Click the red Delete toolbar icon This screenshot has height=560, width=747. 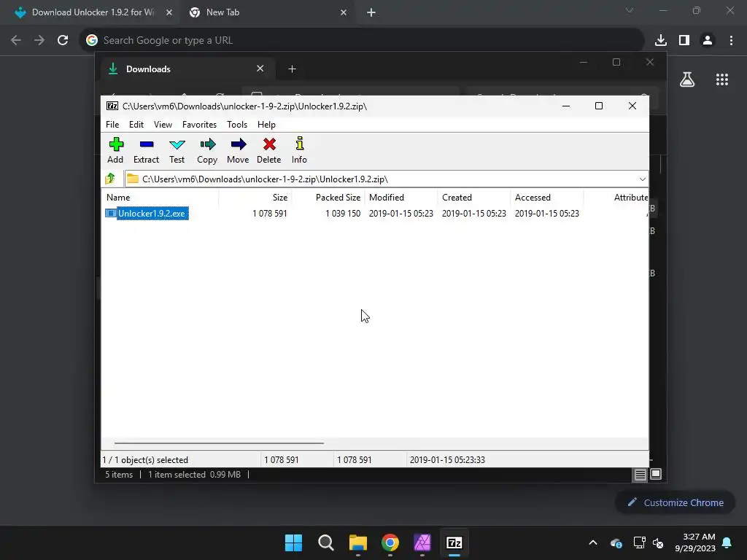268,150
